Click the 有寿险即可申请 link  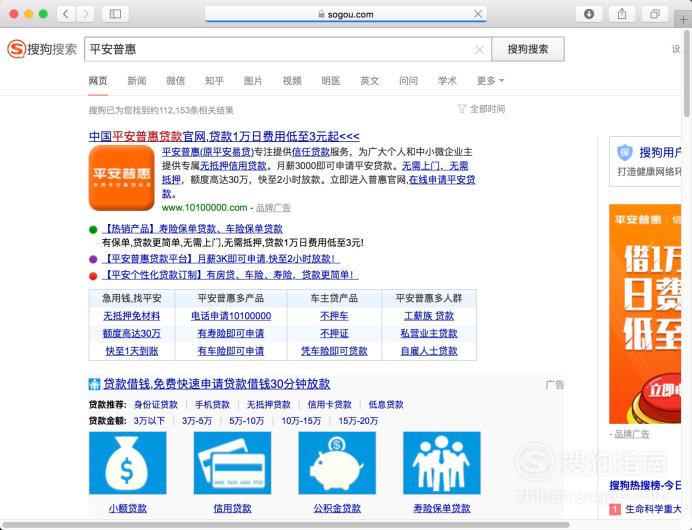click(231, 334)
